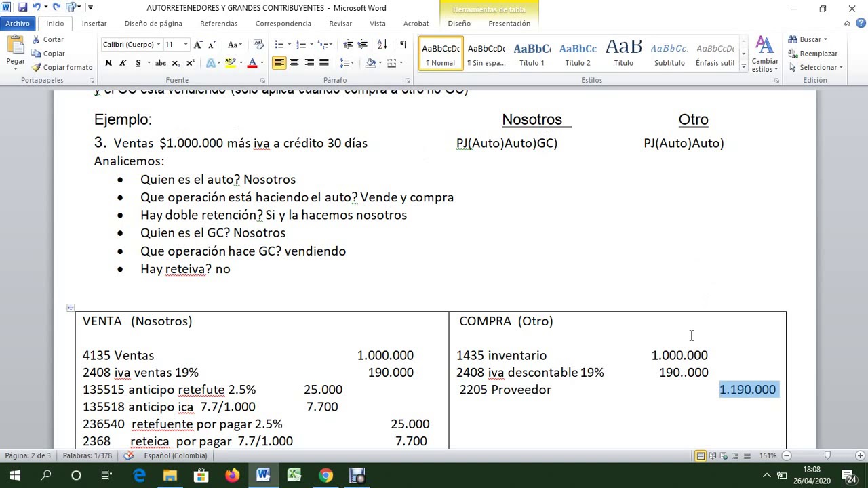Adjust the zoom slider in status bar
Screen dimensions: 868x488
tap(827, 455)
